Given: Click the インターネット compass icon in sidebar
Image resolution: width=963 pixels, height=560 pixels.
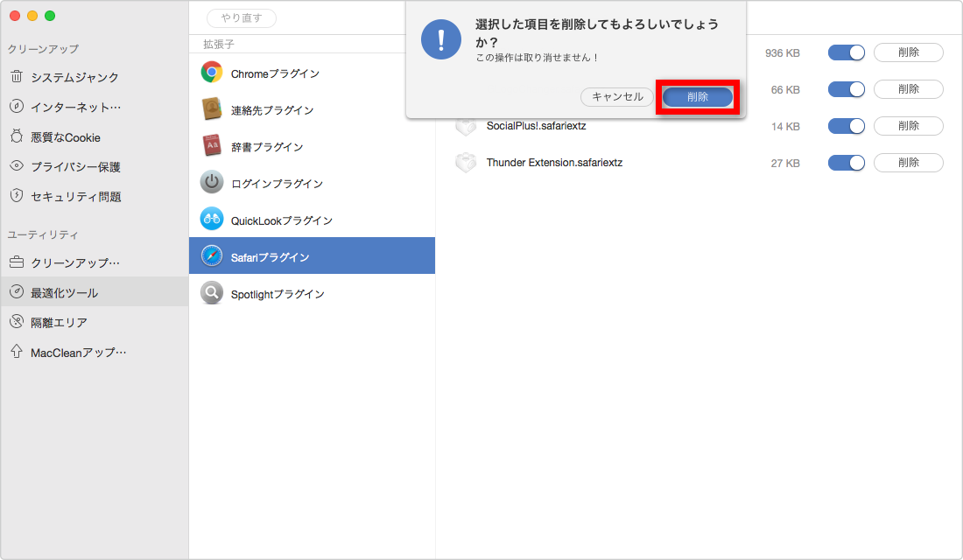Looking at the screenshot, I should (x=17, y=106).
